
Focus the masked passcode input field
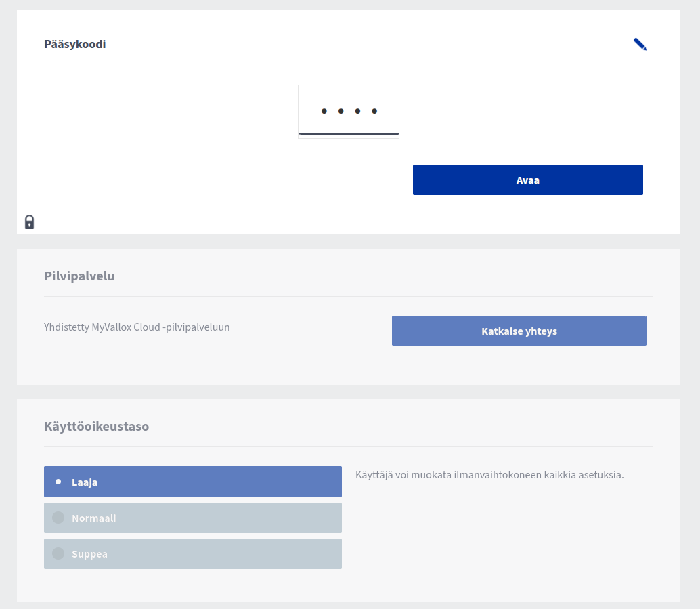(x=349, y=112)
